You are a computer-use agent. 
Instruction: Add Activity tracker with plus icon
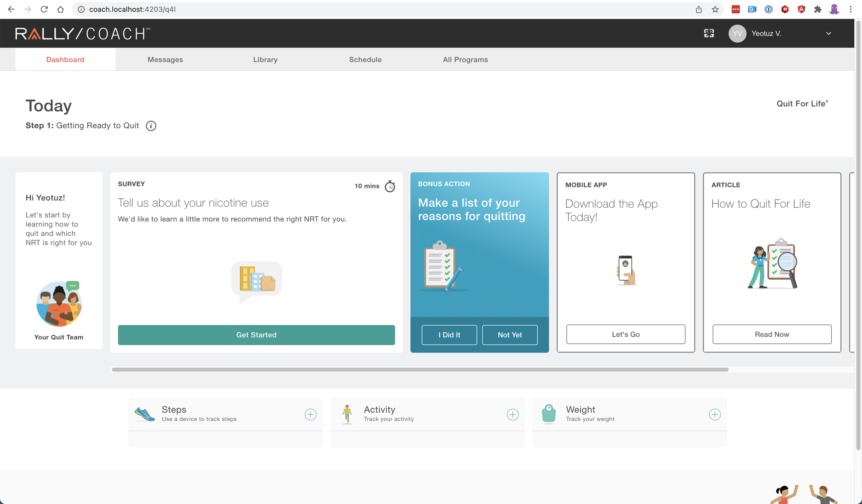[x=512, y=414]
